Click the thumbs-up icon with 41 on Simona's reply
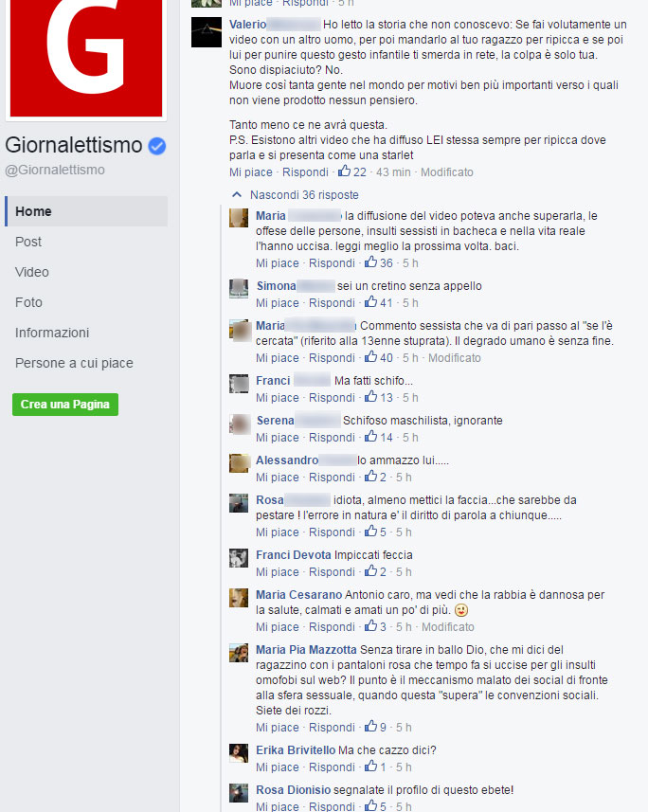 tap(370, 302)
